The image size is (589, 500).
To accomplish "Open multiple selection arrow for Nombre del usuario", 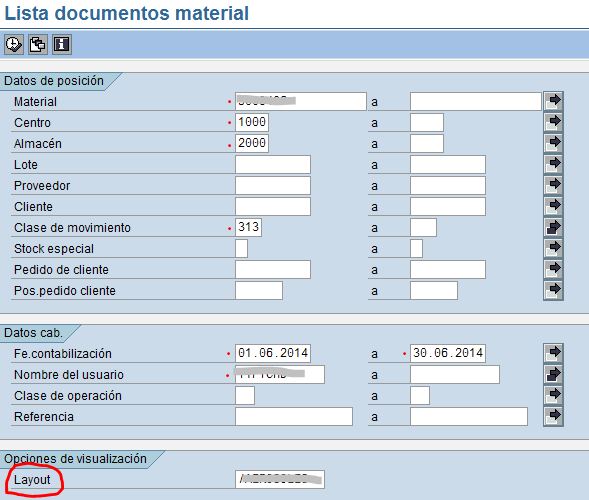I will tap(553, 374).
